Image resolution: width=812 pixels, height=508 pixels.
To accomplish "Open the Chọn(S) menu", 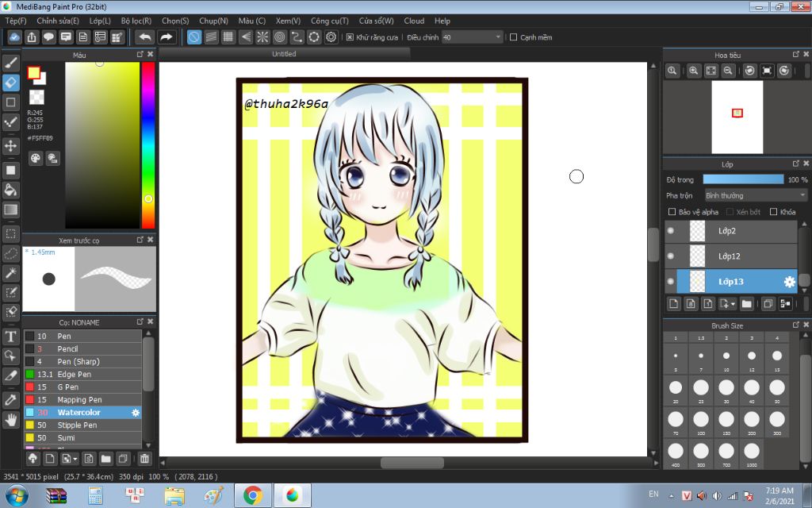I will point(175,21).
